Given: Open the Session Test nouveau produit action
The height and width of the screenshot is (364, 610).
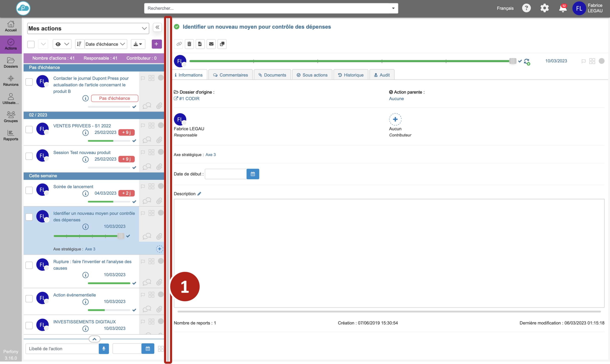Looking at the screenshot, I should [x=82, y=152].
